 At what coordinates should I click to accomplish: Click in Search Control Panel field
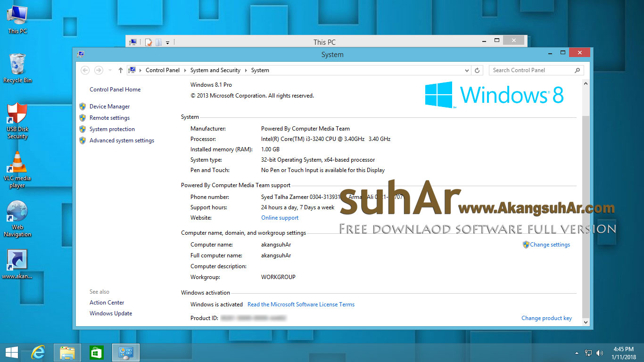coord(530,70)
